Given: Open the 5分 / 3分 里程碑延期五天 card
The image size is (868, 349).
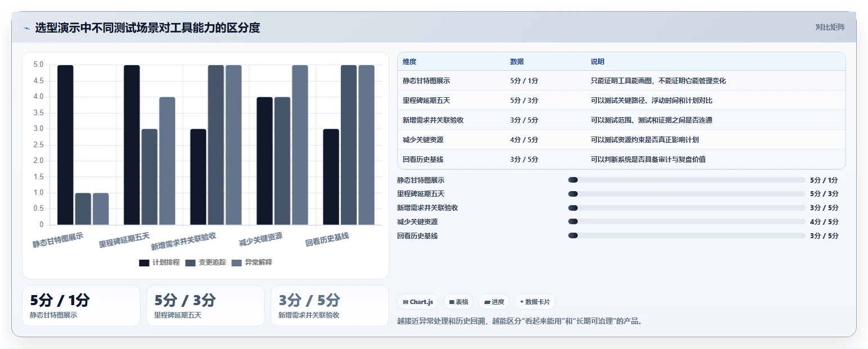Looking at the screenshot, I should 205,306.
